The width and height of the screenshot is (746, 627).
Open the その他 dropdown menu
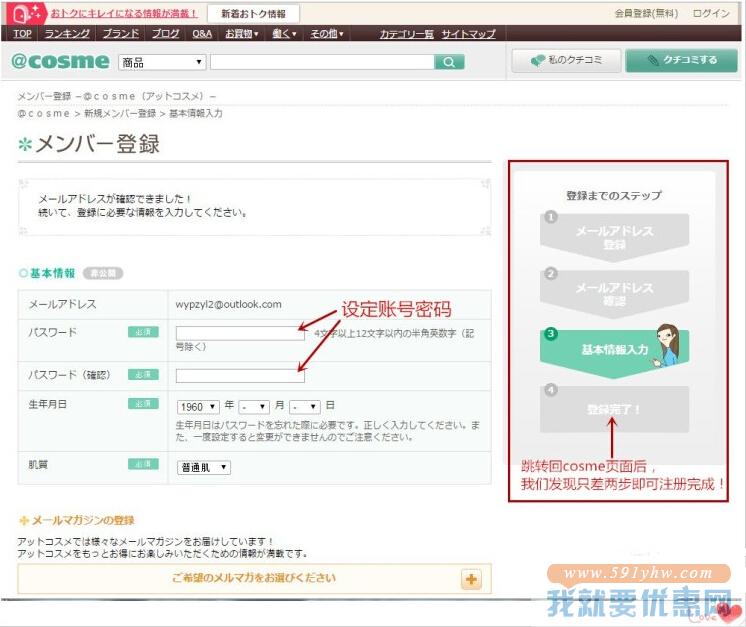(x=326, y=34)
